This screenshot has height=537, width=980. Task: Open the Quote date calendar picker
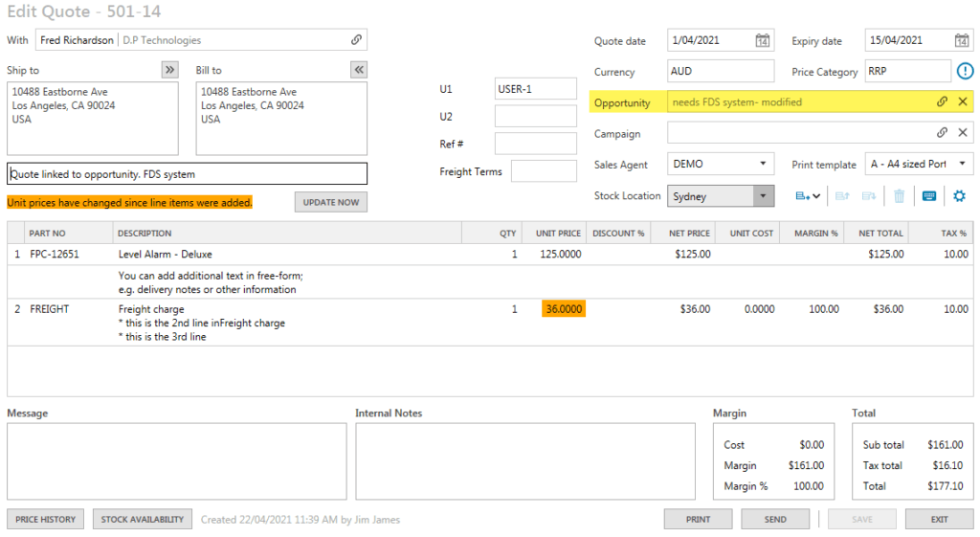[x=763, y=40]
